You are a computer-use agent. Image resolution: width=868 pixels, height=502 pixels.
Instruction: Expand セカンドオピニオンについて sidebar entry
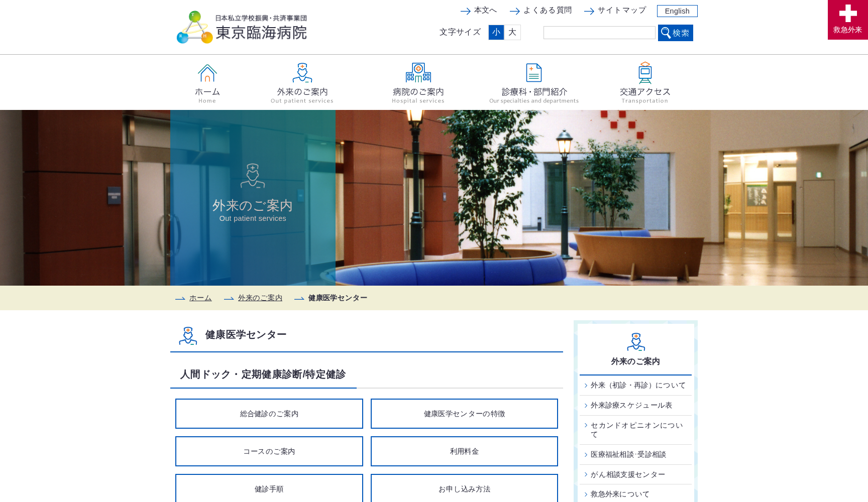click(x=635, y=430)
